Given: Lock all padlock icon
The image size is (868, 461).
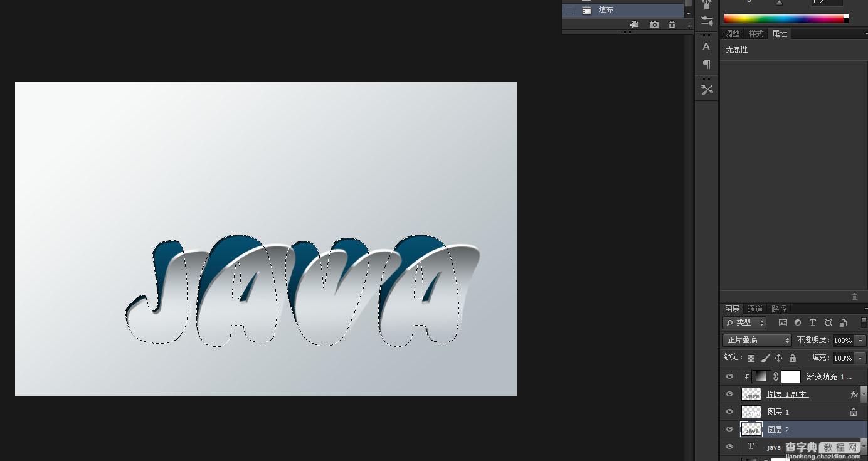Looking at the screenshot, I should pos(792,358).
